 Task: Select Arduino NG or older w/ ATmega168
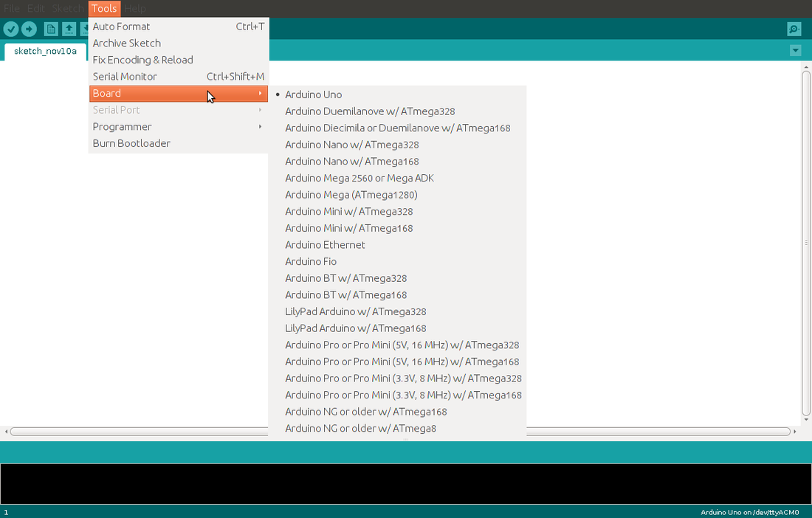[x=397, y=412]
